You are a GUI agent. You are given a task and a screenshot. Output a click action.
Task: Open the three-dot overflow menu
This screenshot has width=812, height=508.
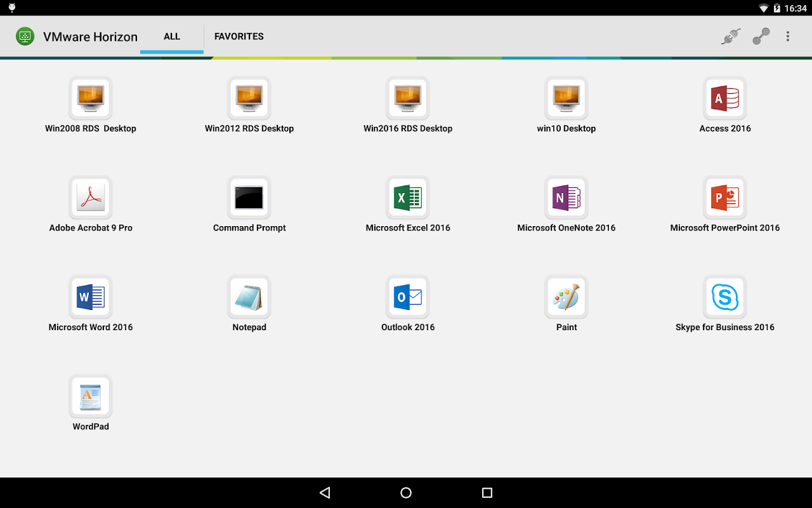[x=788, y=37]
